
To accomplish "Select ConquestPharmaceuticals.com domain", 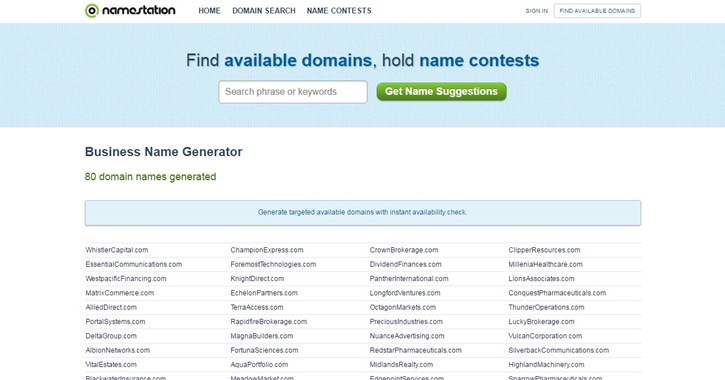I will pyautogui.click(x=557, y=293).
